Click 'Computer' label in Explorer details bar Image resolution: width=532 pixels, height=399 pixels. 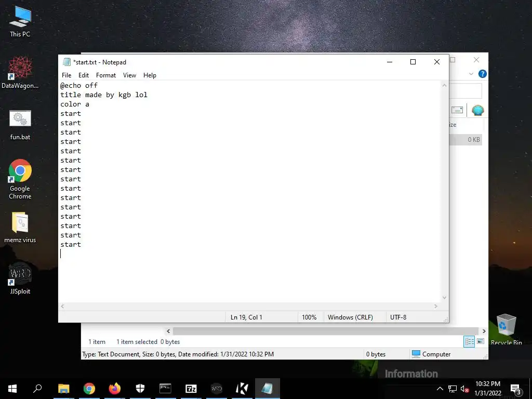click(436, 354)
